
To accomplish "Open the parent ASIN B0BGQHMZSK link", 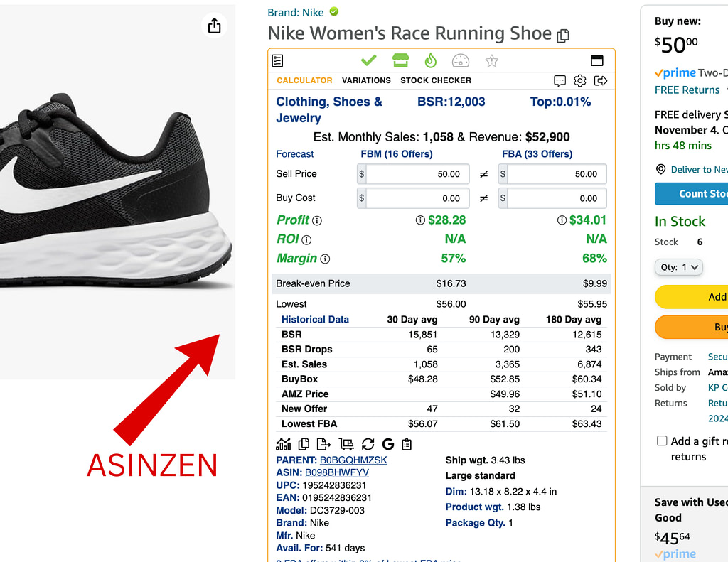I will 353,460.
